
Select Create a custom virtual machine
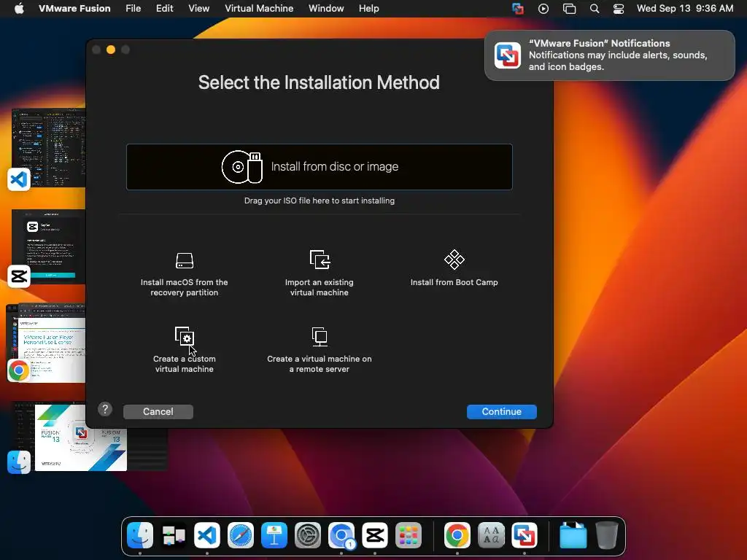click(185, 350)
